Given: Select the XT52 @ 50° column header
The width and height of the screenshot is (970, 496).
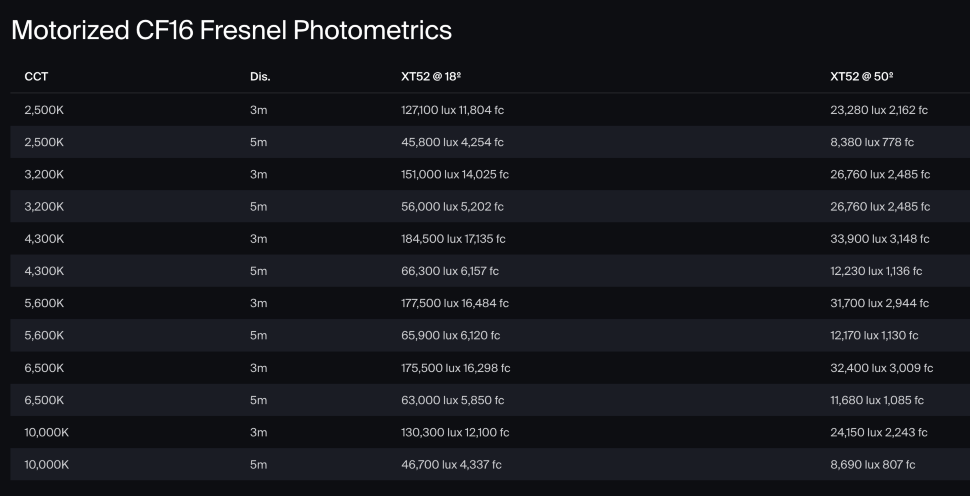Looking at the screenshot, I should tap(862, 76).
